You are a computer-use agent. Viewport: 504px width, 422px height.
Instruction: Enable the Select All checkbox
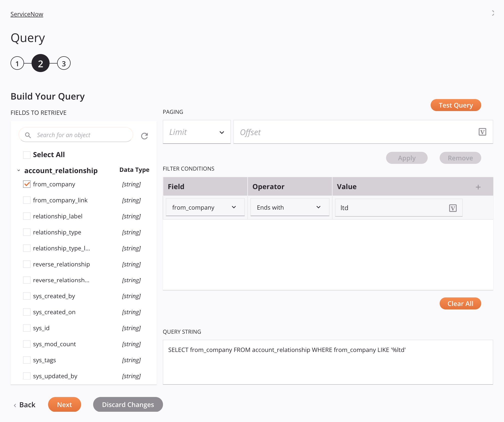[x=26, y=155]
